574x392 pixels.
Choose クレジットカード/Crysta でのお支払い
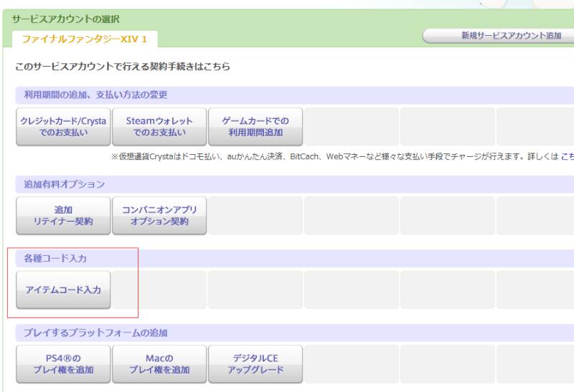63,127
